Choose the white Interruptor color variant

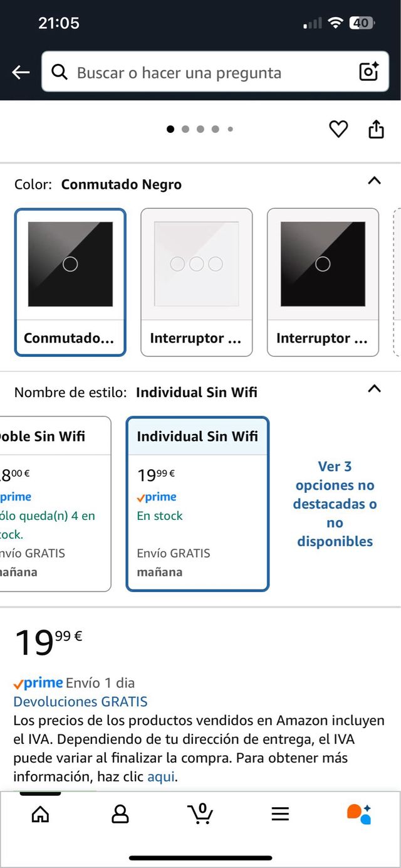tap(196, 281)
